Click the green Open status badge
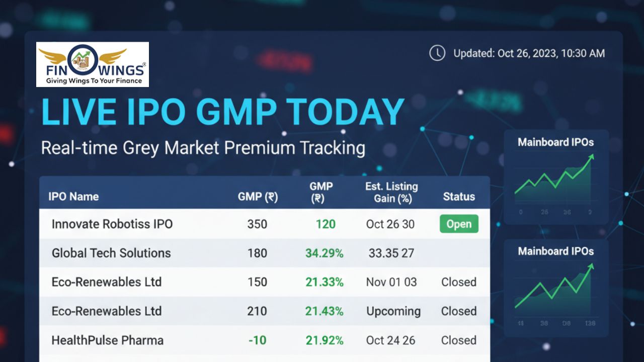The height and width of the screenshot is (362, 644). point(458,224)
